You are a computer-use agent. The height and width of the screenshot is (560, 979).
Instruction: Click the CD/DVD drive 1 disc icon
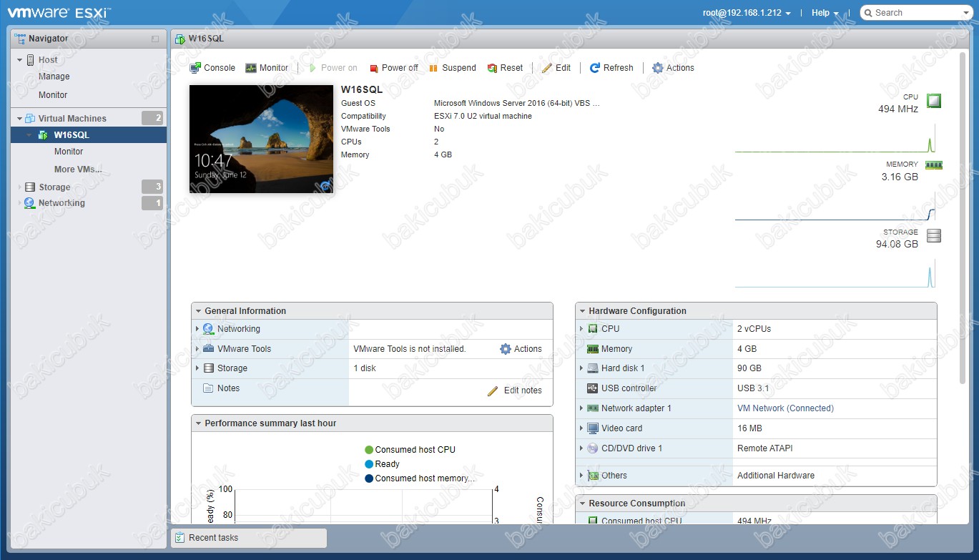coord(592,448)
